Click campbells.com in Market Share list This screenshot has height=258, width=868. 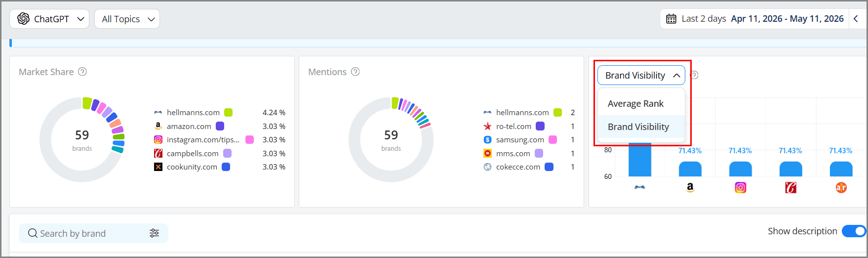(x=193, y=154)
